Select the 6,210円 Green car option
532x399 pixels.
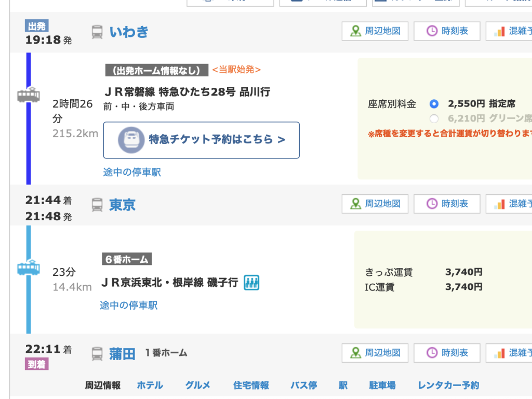point(434,118)
